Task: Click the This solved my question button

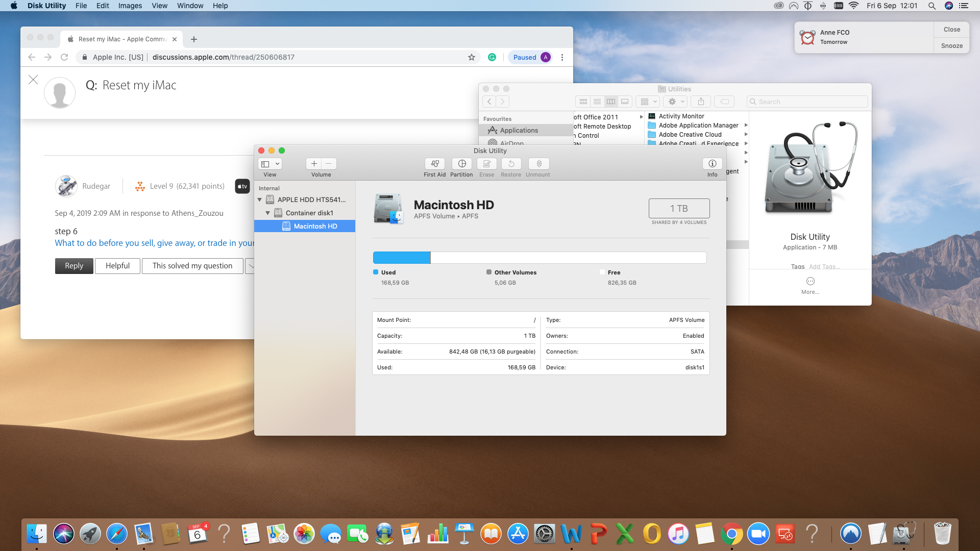Action: [x=192, y=265]
